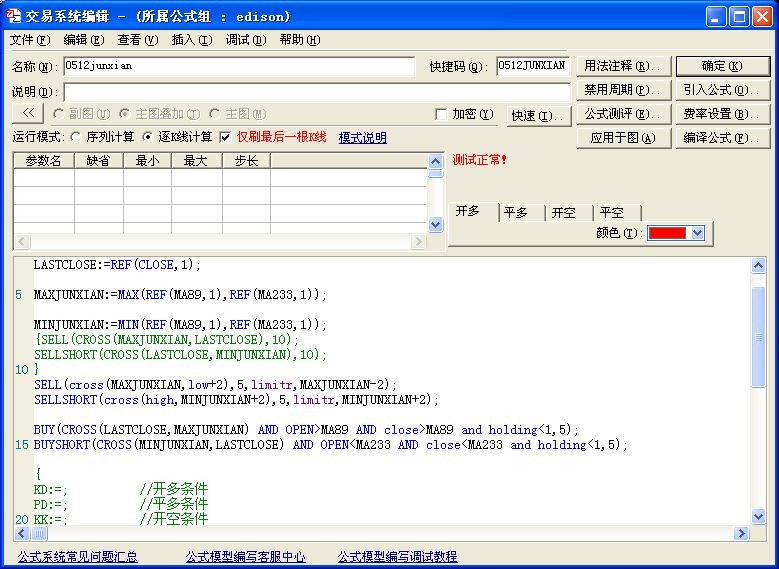
Task: Click the red 颜色 color swatch
Action: (x=667, y=233)
